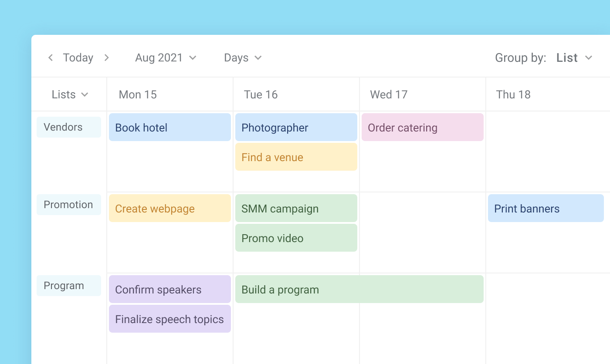Open the Photographer task card
This screenshot has height=364, width=610.
(x=296, y=128)
